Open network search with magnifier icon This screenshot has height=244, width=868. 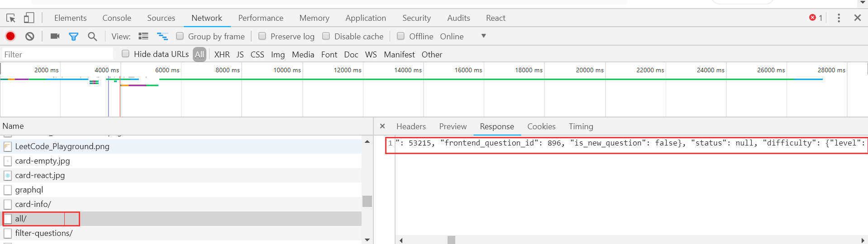tap(92, 36)
